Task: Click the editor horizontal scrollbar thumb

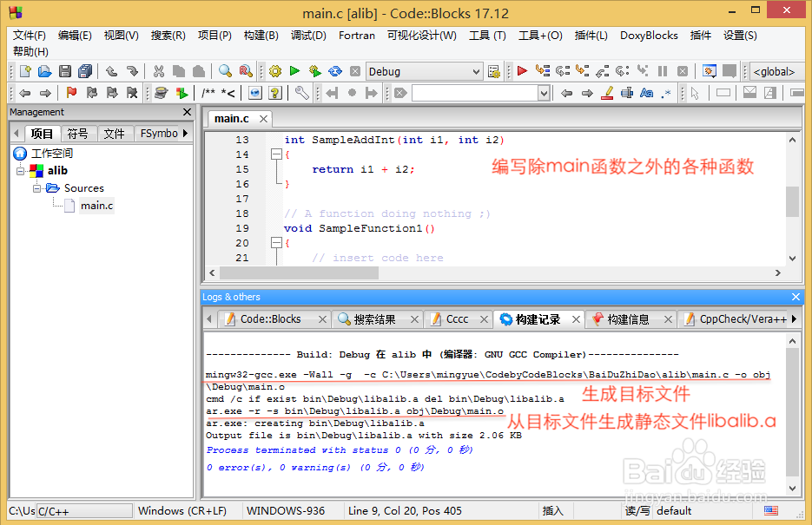Action: pyautogui.click(x=299, y=272)
